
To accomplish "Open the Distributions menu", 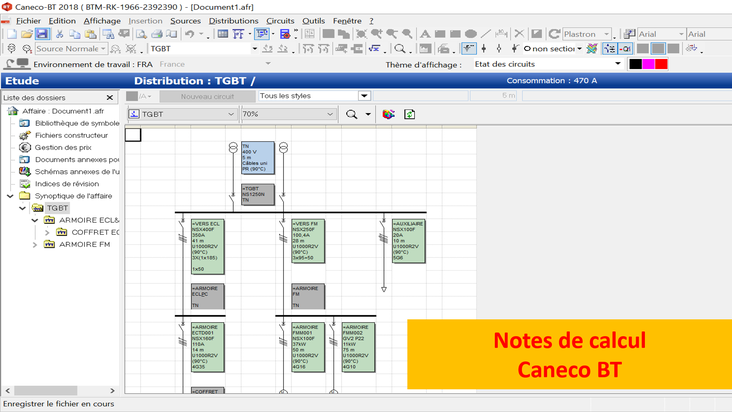I will (x=233, y=21).
